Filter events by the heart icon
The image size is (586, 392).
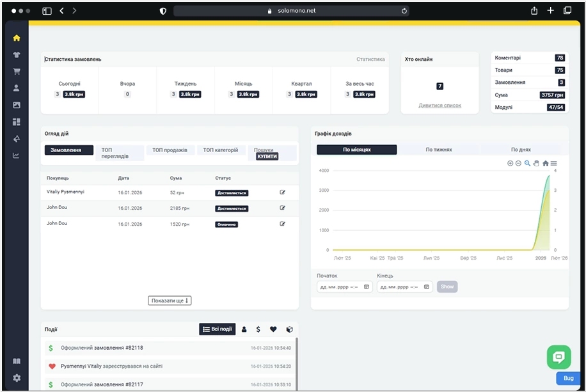pyautogui.click(x=273, y=329)
